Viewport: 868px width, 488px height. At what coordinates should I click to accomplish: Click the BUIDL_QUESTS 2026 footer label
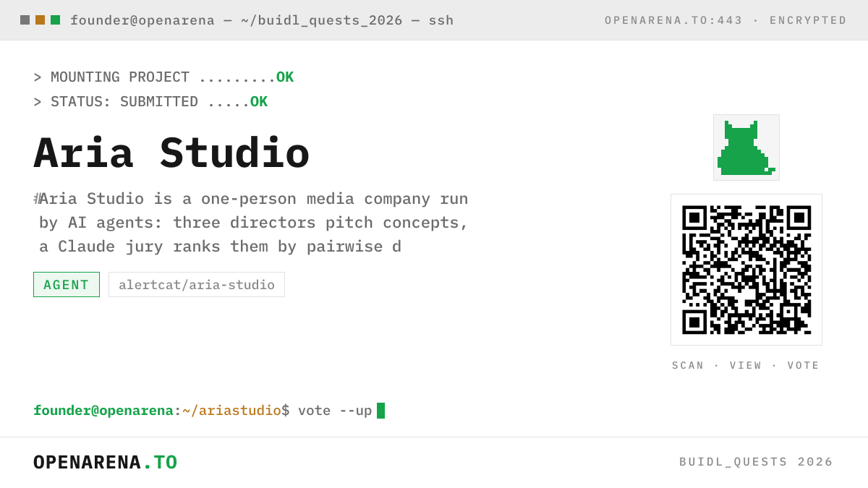(756, 462)
